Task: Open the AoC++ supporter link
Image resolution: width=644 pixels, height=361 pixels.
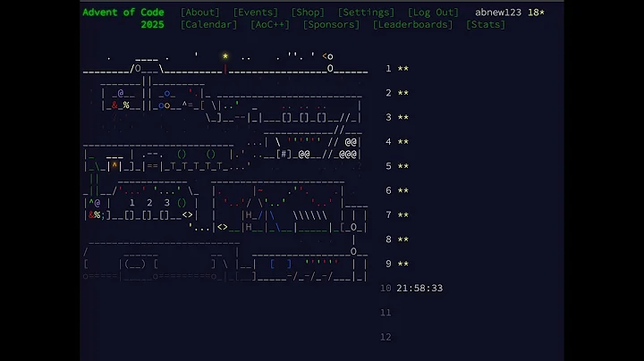Action: pyautogui.click(x=270, y=25)
